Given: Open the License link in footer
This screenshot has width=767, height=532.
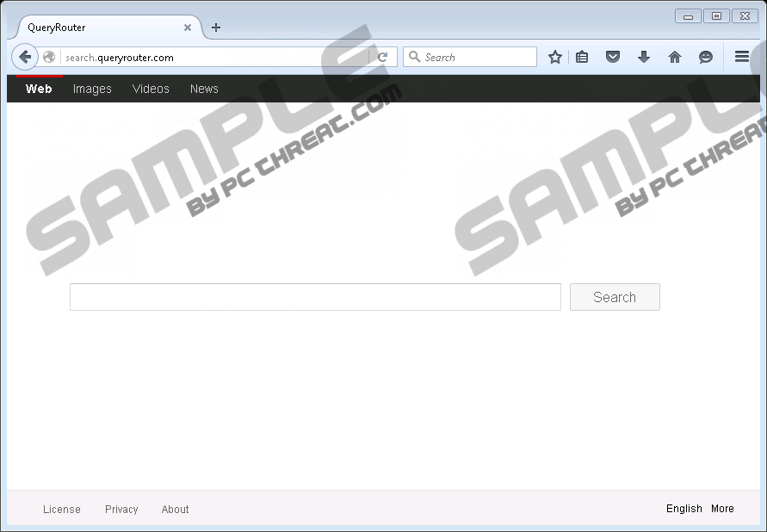Looking at the screenshot, I should (62, 510).
